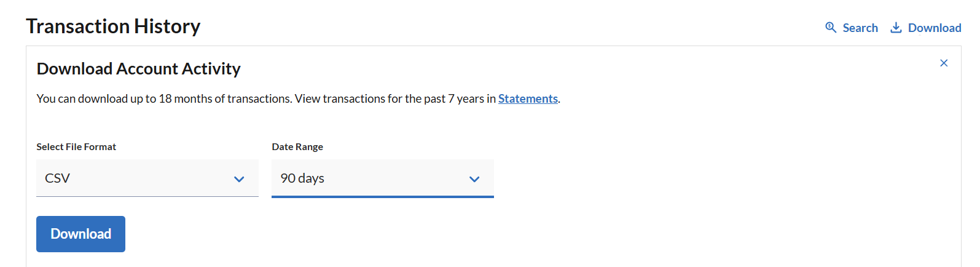Select the CSV value text
The width and height of the screenshot is (980, 267).
click(x=57, y=178)
